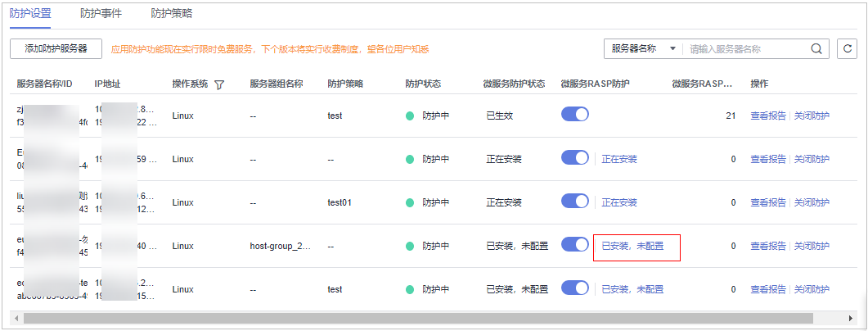The width and height of the screenshot is (868, 331).
Task: Click the highlighted 已安装，未配置 link
Action: pos(632,246)
